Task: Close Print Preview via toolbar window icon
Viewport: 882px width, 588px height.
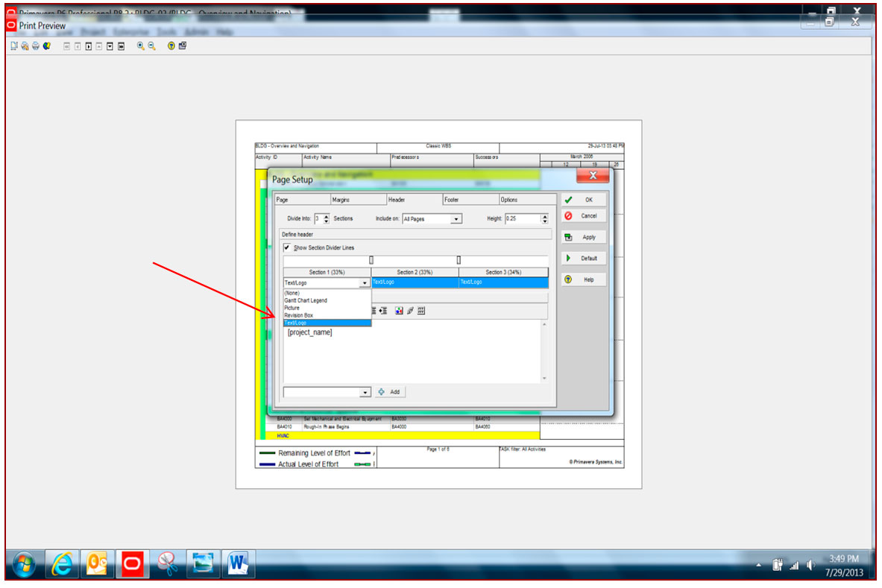Action: pyautogui.click(x=182, y=46)
